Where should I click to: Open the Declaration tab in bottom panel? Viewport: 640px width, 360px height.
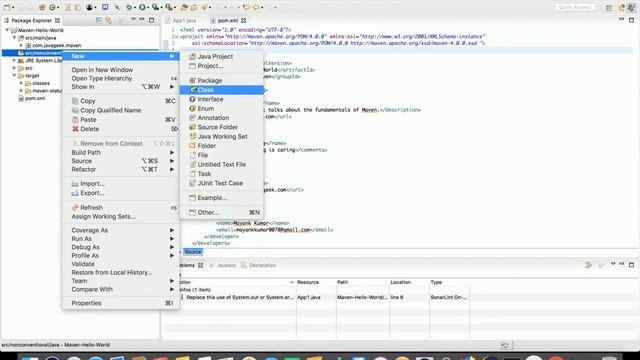[259, 265]
